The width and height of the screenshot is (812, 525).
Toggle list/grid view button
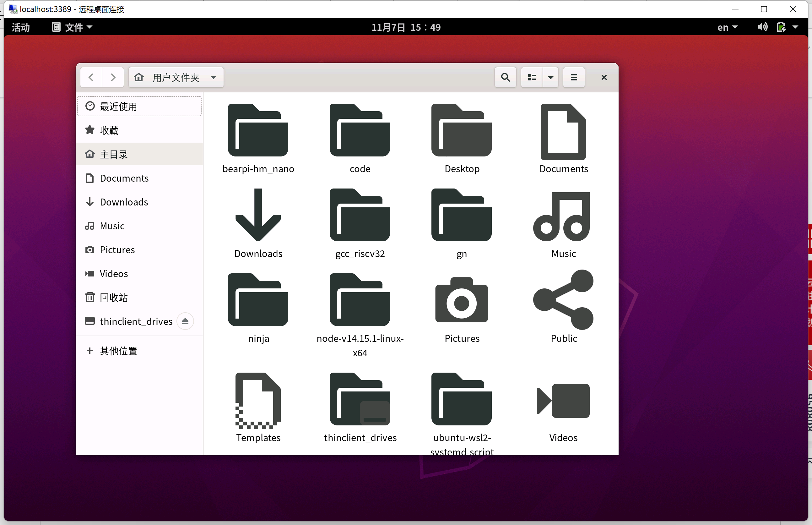532,78
